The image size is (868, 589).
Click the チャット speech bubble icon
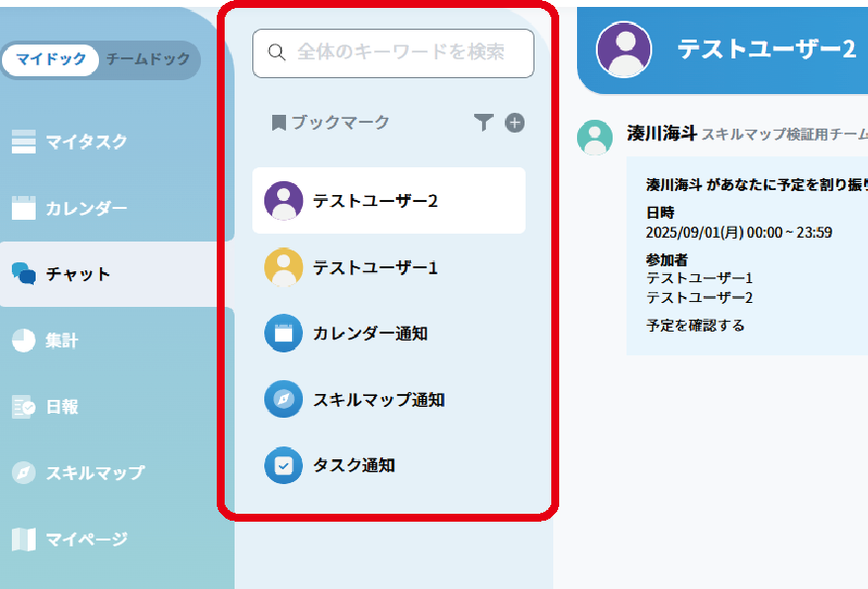[23, 273]
